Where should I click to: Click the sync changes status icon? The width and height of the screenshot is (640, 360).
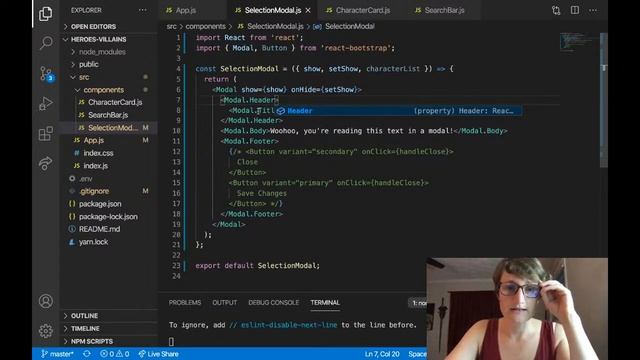pyautogui.click(x=87, y=354)
